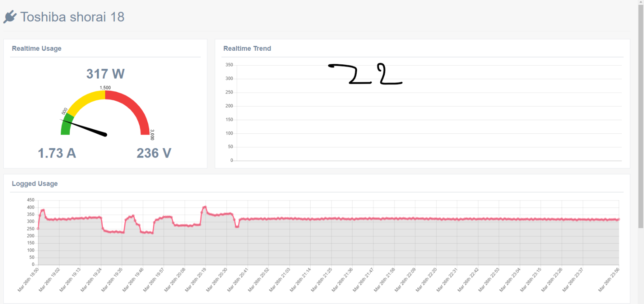Select the Toshiba shorai 18 title text
644x304 pixels.
tap(72, 17)
